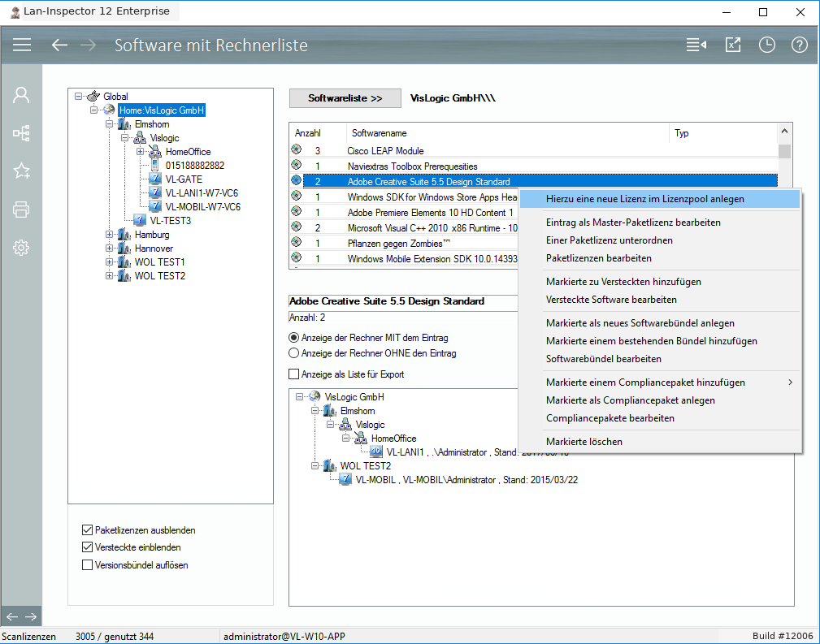This screenshot has height=644, width=820.
Task: Select the Vislogic node in left tree
Action: (x=164, y=137)
